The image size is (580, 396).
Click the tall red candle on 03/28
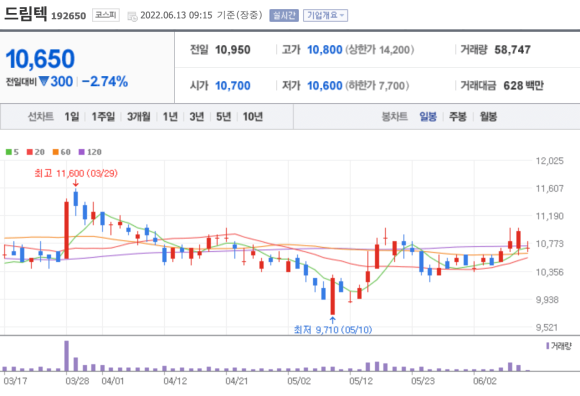point(67,230)
